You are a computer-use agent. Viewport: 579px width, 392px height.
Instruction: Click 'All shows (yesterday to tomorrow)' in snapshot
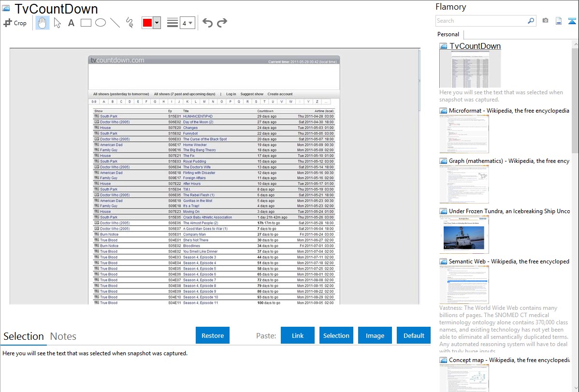121,94
